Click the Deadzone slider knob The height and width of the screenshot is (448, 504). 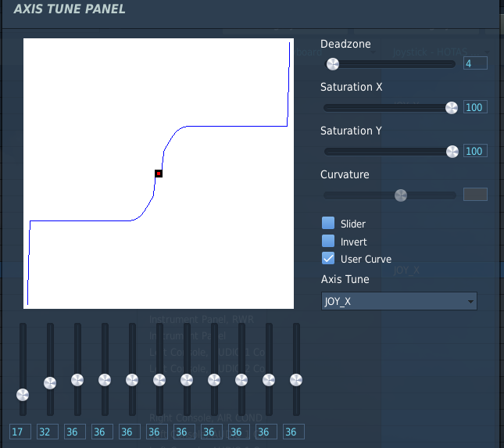333,64
